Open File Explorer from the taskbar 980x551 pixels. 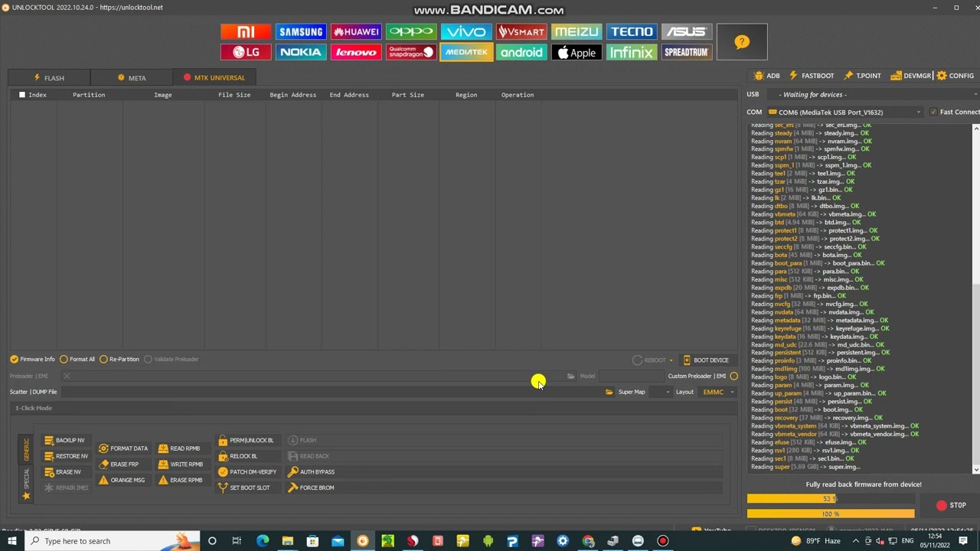288,541
